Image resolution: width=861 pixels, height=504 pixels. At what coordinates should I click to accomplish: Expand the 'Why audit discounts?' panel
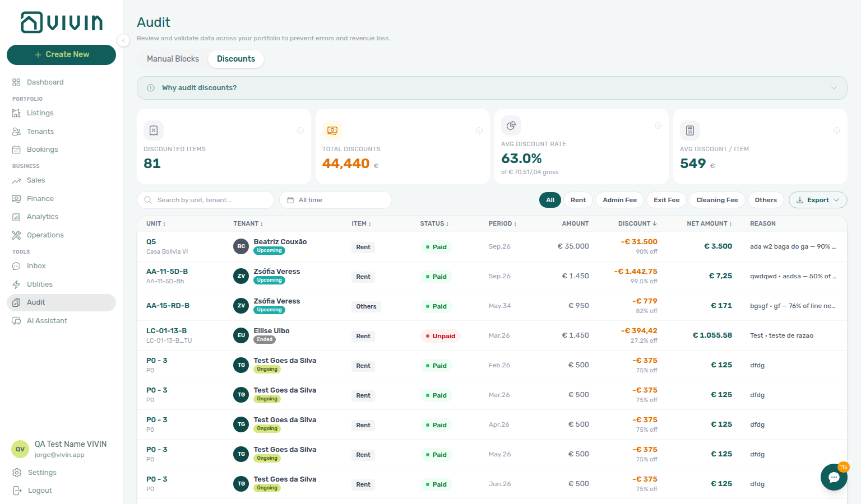[492, 88]
